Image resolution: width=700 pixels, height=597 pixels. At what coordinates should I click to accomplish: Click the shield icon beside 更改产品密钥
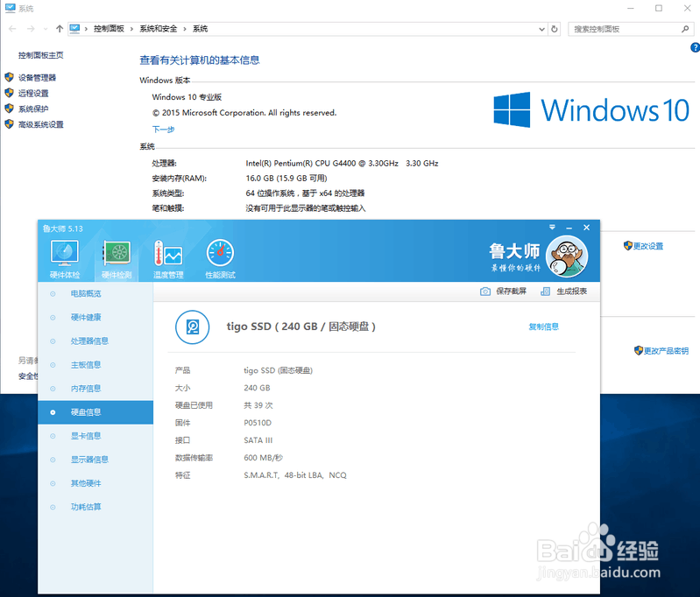pyautogui.click(x=639, y=351)
